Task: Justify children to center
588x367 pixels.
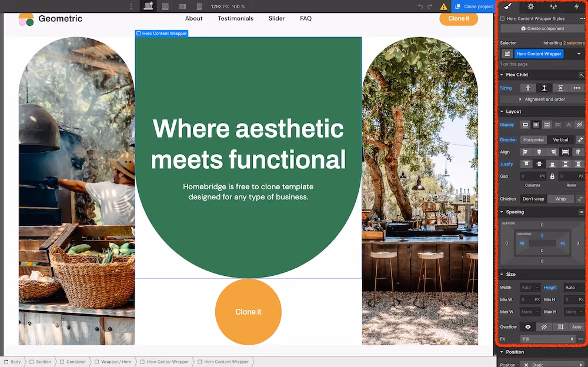Action: [539, 164]
